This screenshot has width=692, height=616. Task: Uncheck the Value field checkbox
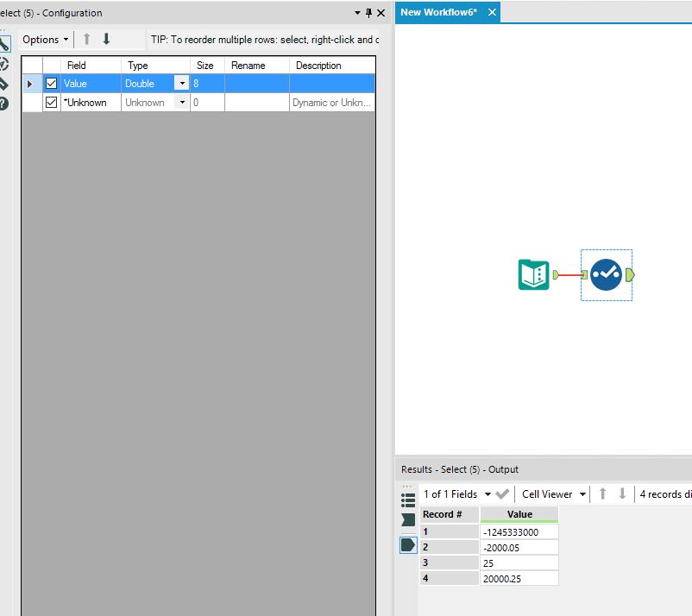point(51,83)
